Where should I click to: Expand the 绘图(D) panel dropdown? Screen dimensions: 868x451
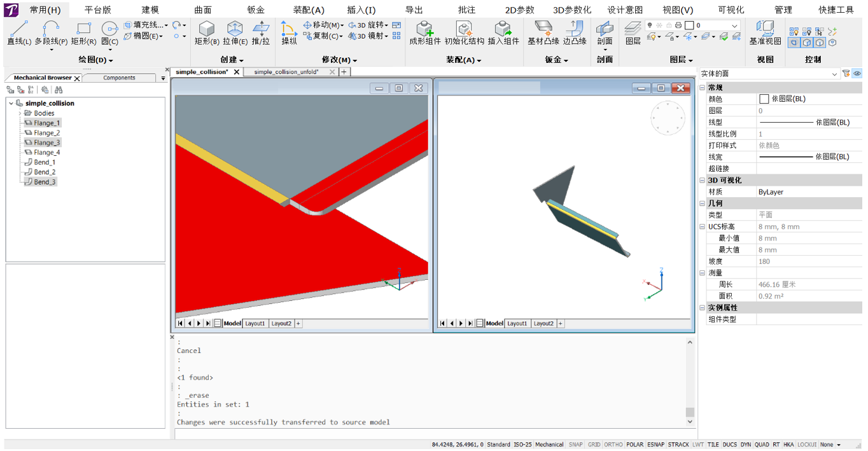tap(96, 60)
